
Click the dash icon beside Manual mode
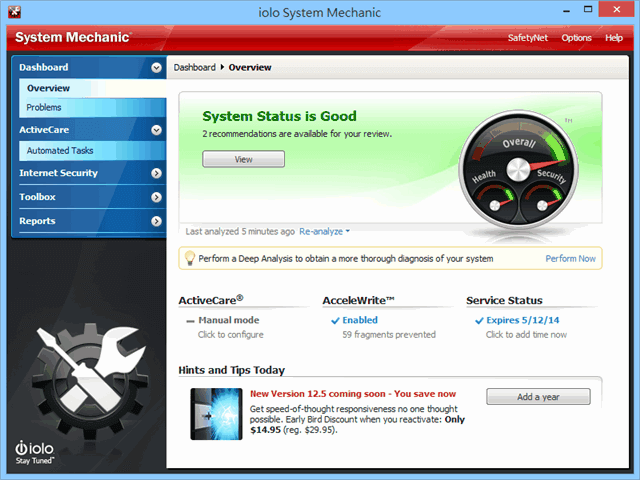click(190, 321)
